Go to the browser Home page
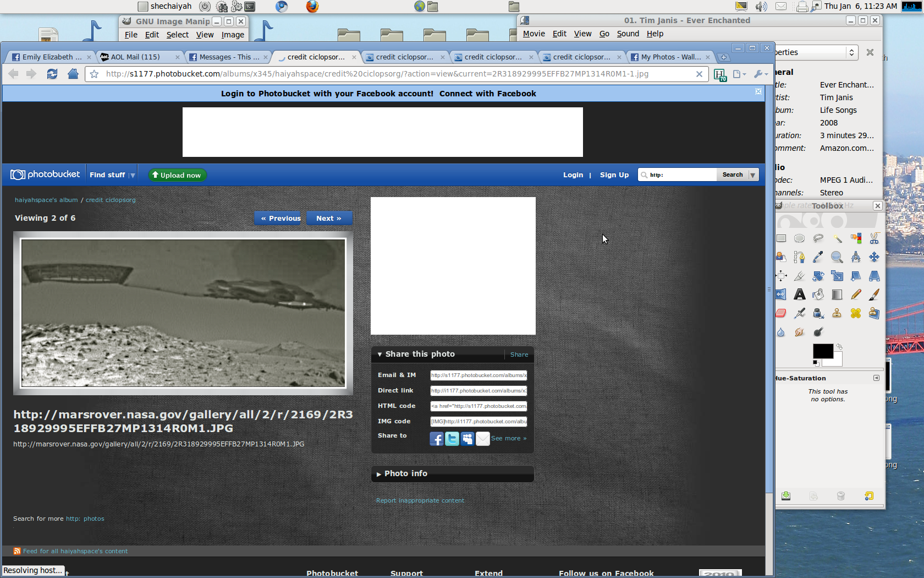 tap(73, 74)
